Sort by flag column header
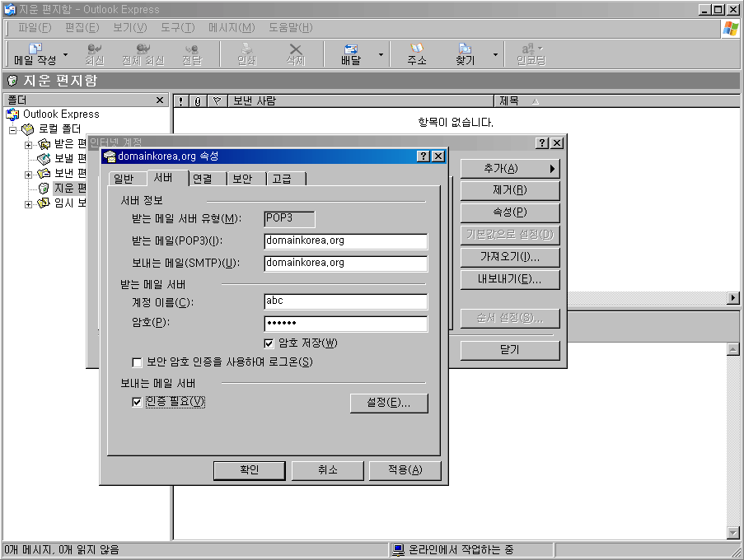 pos(217,101)
